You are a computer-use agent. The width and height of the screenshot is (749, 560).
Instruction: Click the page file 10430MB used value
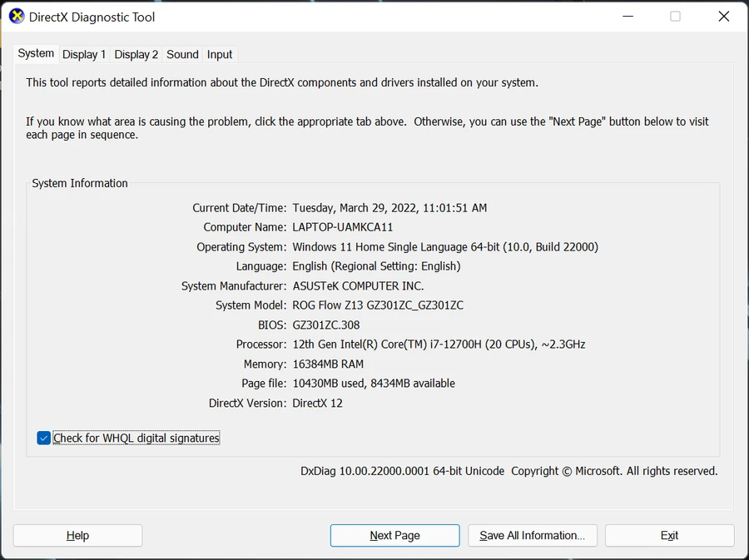[x=374, y=384]
